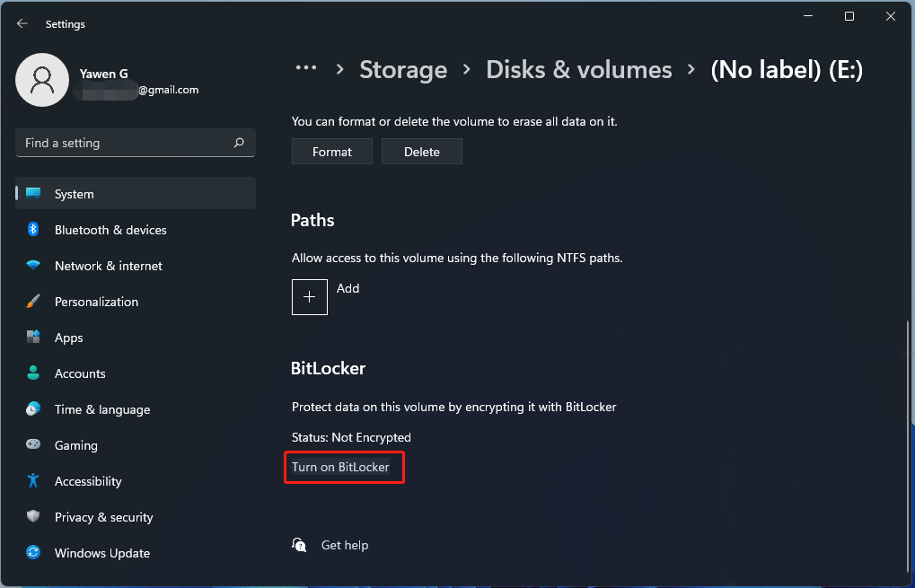The width and height of the screenshot is (915, 588).
Task: Select the Accessibility person icon
Action: pos(33,481)
